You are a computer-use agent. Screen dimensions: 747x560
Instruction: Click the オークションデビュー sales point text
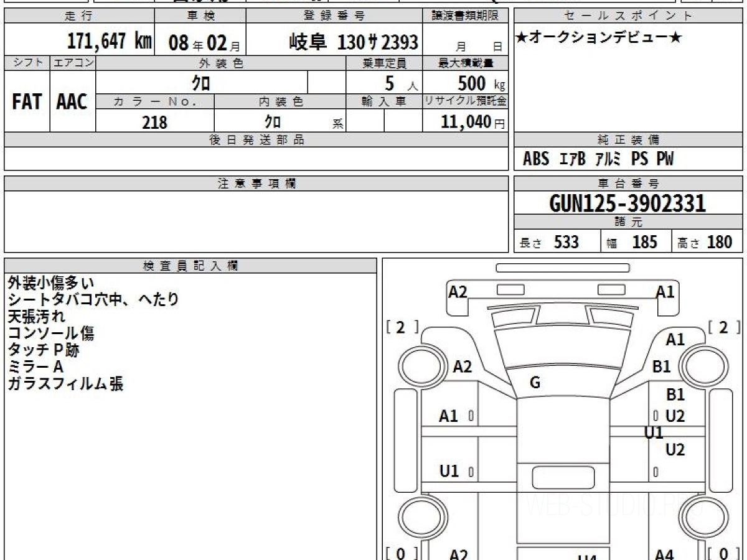coord(598,37)
